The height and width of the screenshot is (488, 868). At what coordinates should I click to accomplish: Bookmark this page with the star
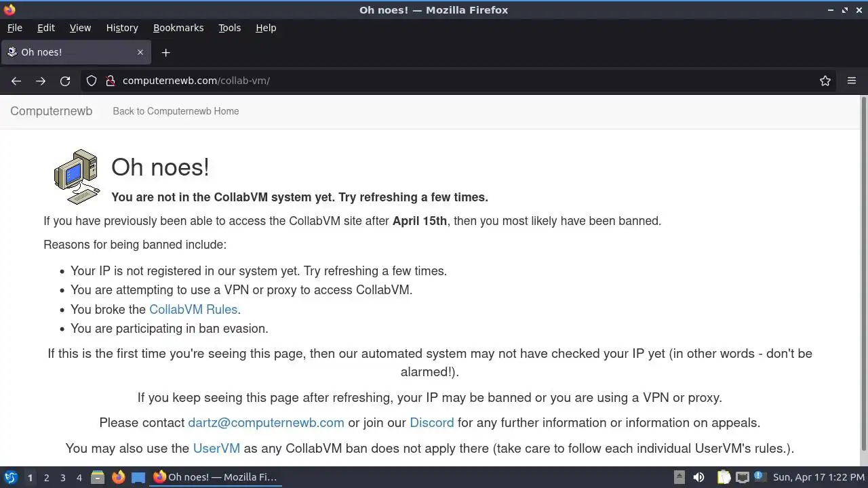[825, 81]
